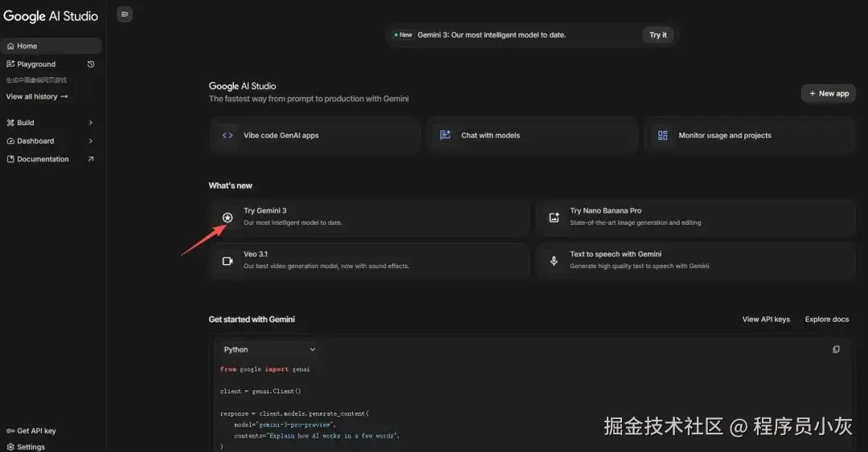
Task: Follow the View all history link
Action: [37, 96]
